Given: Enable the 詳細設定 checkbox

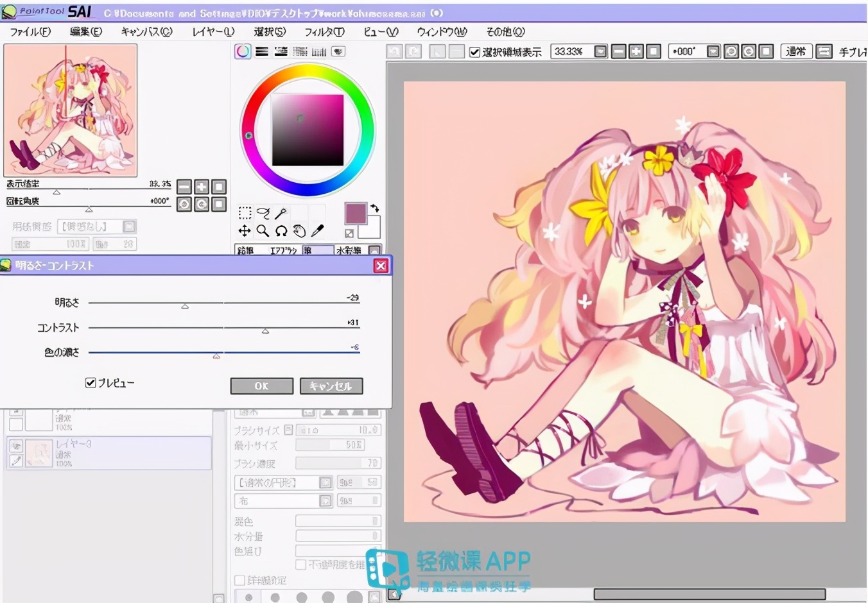Looking at the screenshot, I should coord(239,581).
